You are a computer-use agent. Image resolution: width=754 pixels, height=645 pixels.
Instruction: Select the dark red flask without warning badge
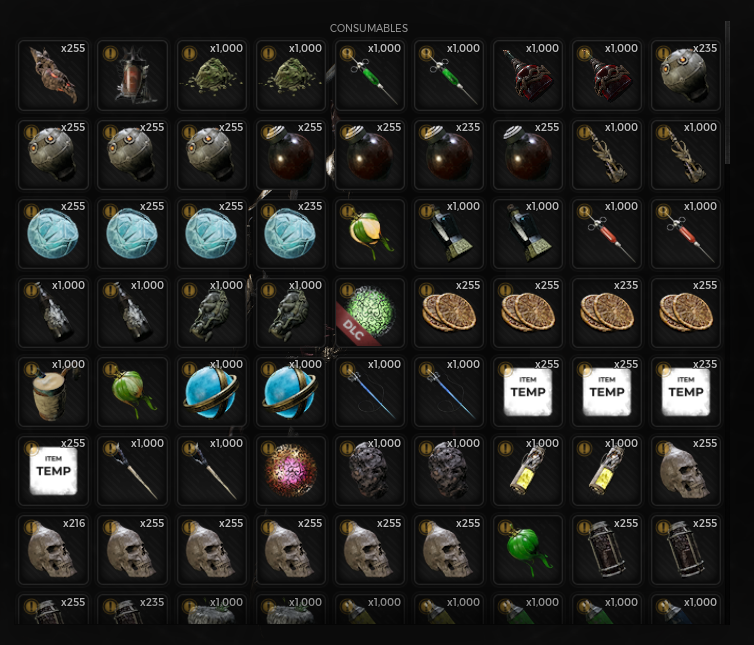pos(528,154)
